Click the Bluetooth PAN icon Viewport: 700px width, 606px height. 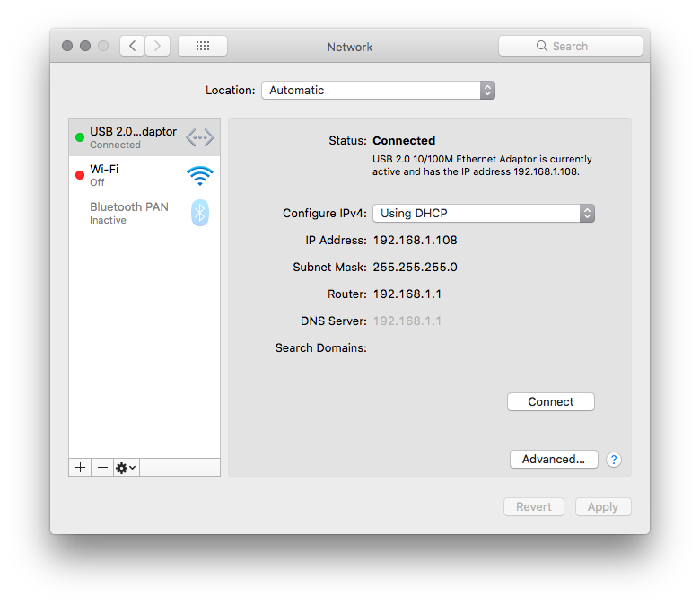click(x=200, y=213)
